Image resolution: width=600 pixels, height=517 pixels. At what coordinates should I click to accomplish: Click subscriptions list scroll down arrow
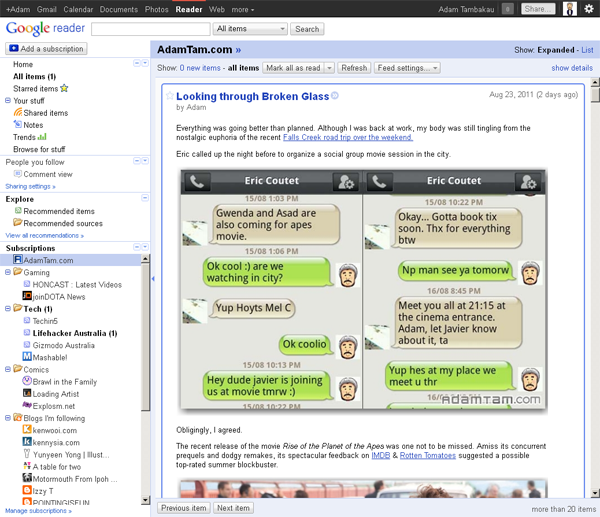(145, 500)
